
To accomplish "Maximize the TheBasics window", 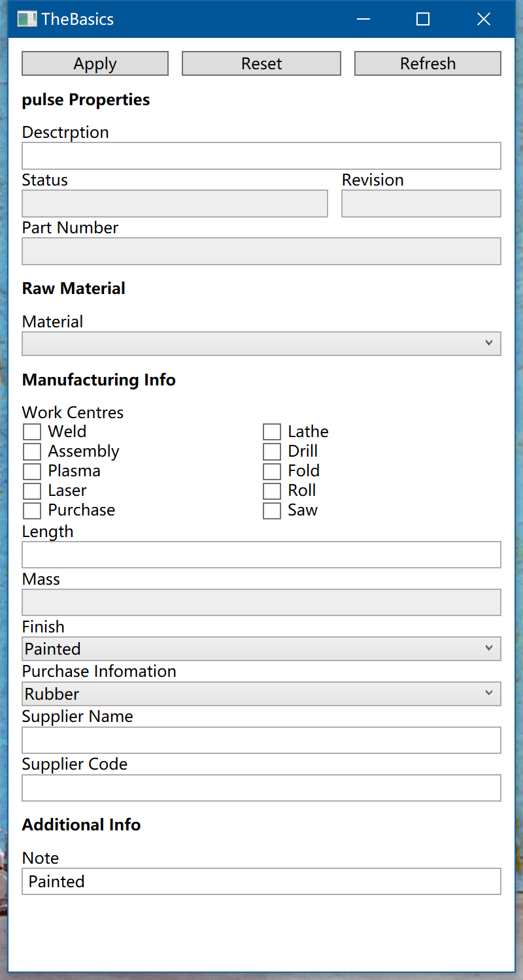I will (x=423, y=19).
